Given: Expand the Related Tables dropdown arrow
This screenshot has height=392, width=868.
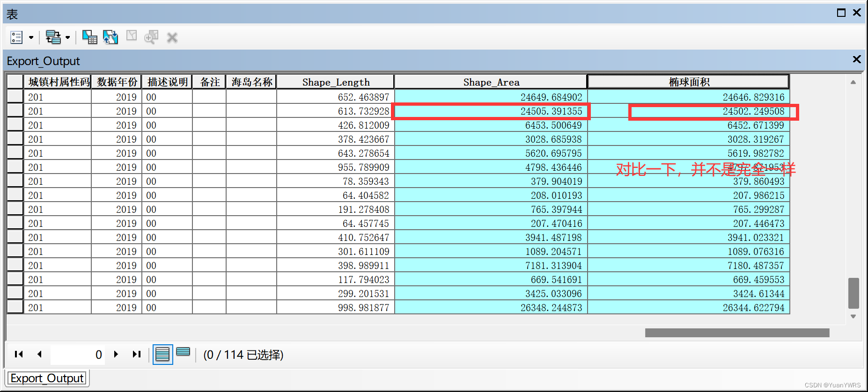Looking at the screenshot, I should (68, 37).
